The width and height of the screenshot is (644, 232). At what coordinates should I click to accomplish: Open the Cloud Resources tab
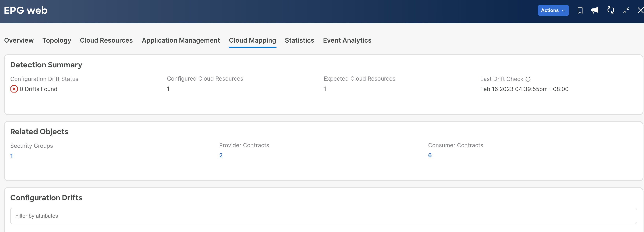[106, 40]
